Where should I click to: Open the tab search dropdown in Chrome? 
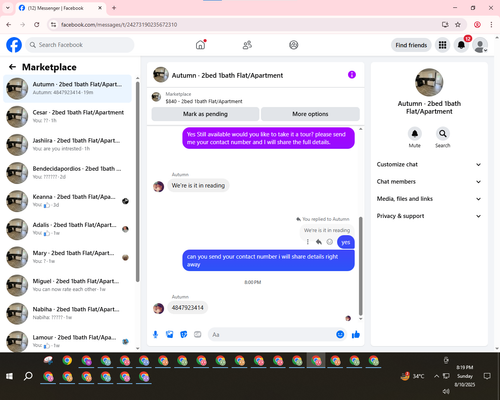[8, 8]
